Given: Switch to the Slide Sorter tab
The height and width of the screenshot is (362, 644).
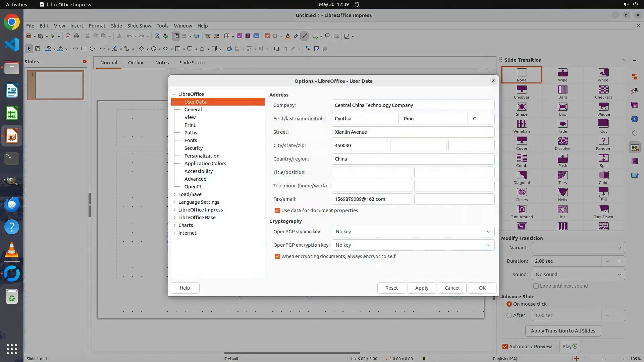Looking at the screenshot, I should point(193,63).
